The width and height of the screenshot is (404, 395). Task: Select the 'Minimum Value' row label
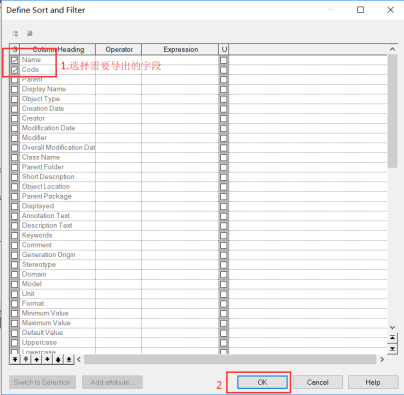point(45,313)
